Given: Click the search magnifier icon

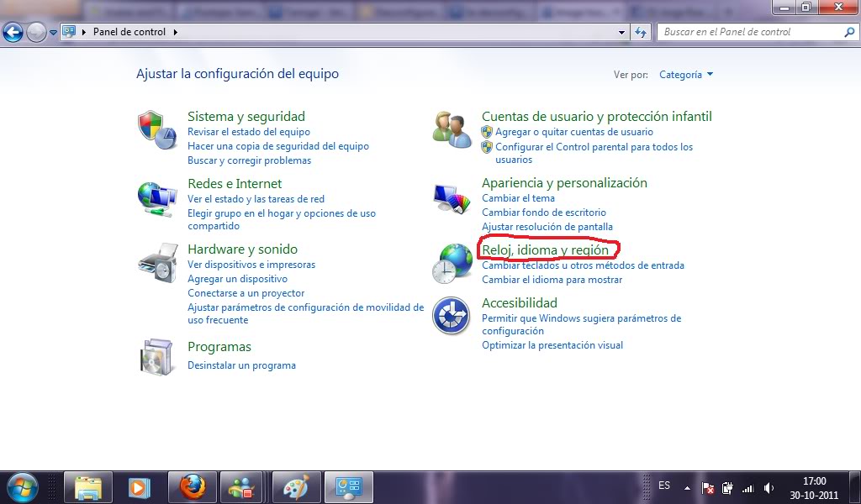Looking at the screenshot, I should point(849,32).
